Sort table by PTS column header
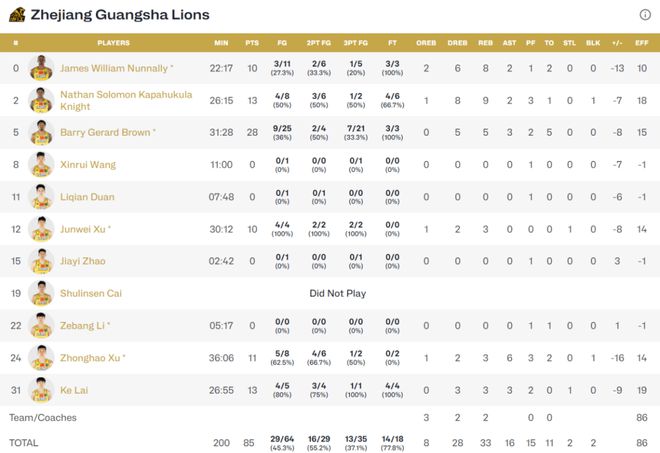This screenshot has height=453, width=660. [251, 43]
